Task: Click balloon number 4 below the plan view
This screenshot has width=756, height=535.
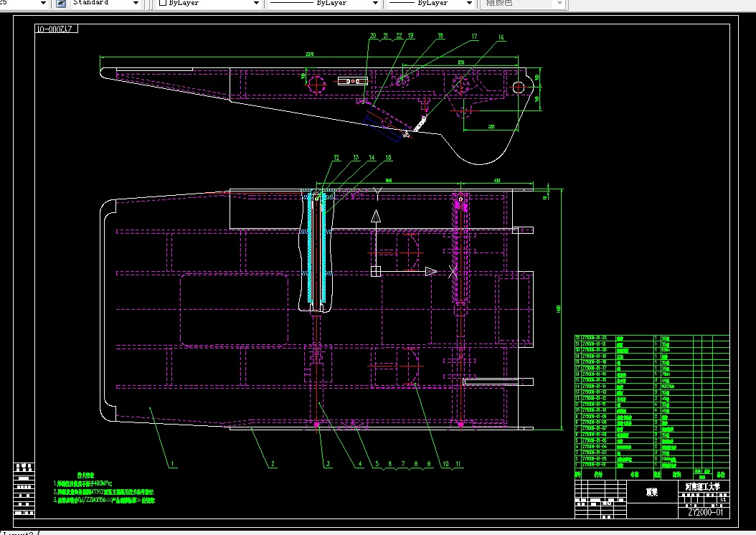Action: tap(359, 464)
